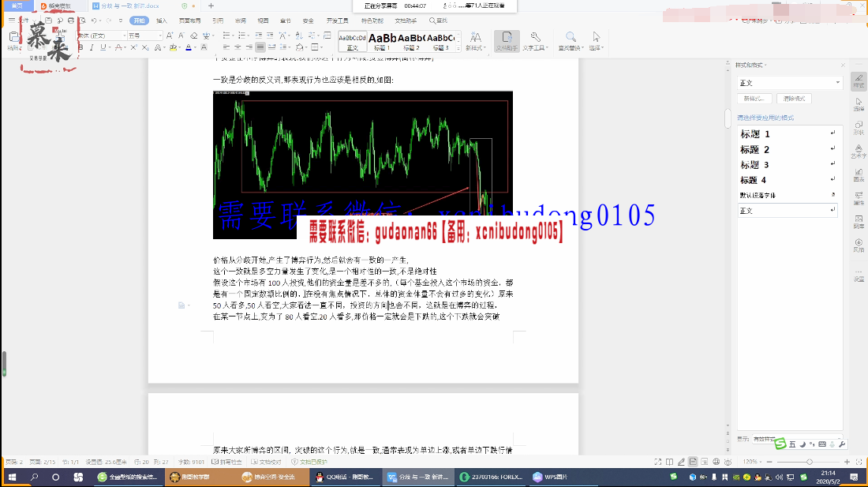Viewport: 868px width, 487px height.
Task: Open the New Style (新样式) tool
Action: click(x=476, y=41)
